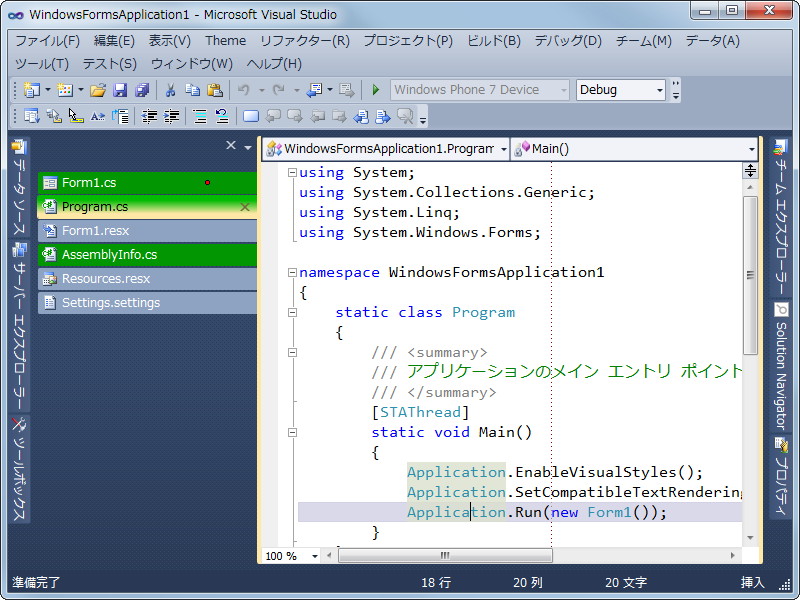This screenshot has width=800, height=600.
Task: Open the ビルド(B) menu
Action: (494, 41)
